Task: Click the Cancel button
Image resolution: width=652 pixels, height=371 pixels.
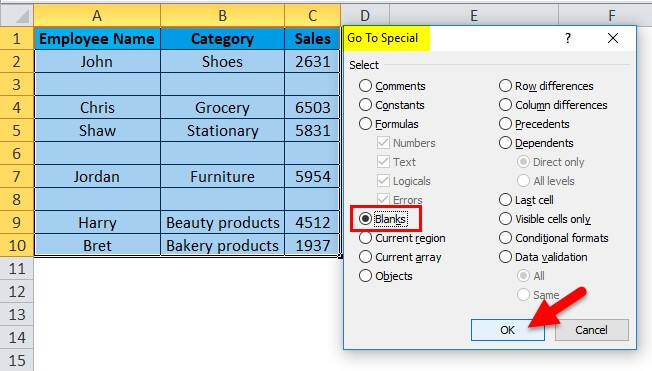Action: (x=592, y=330)
